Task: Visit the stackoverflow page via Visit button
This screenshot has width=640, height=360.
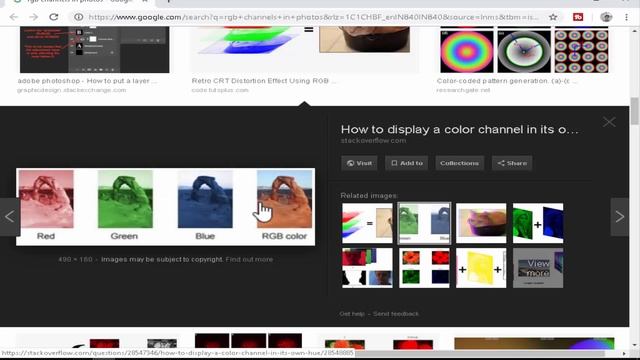Action: click(x=359, y=163)
